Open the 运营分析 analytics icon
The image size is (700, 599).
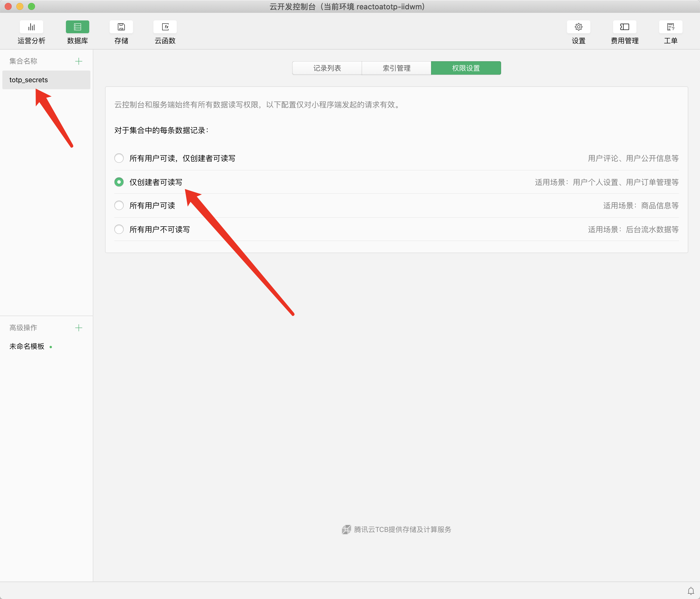32,27
